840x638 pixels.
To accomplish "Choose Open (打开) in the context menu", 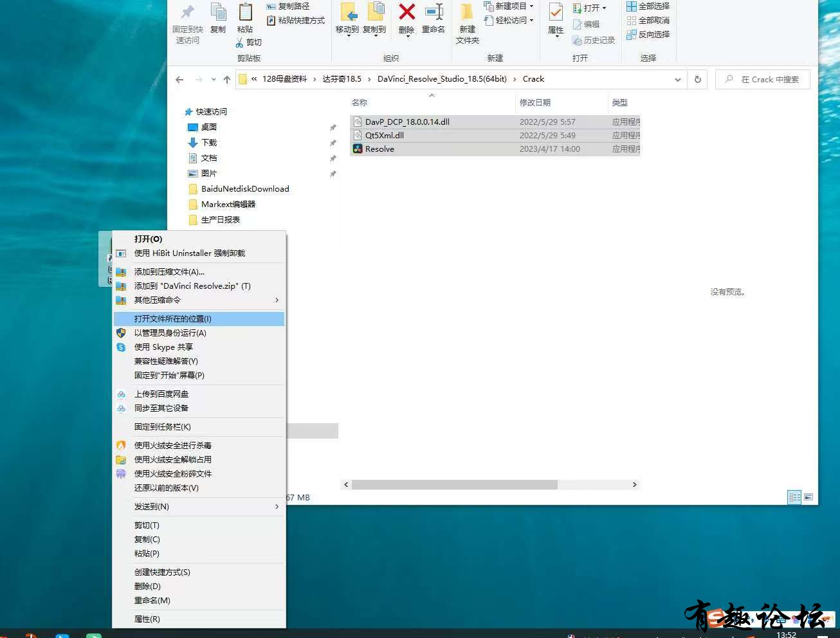I will pos(199,239).
